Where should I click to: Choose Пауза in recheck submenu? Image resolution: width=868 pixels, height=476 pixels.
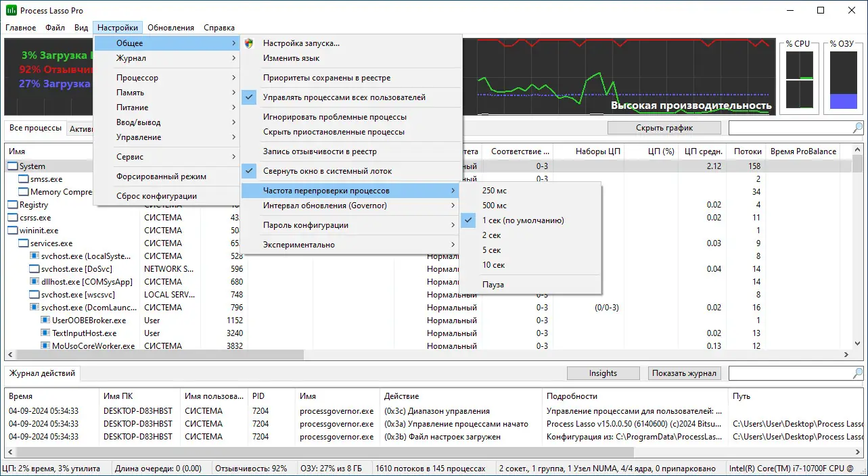530,285
